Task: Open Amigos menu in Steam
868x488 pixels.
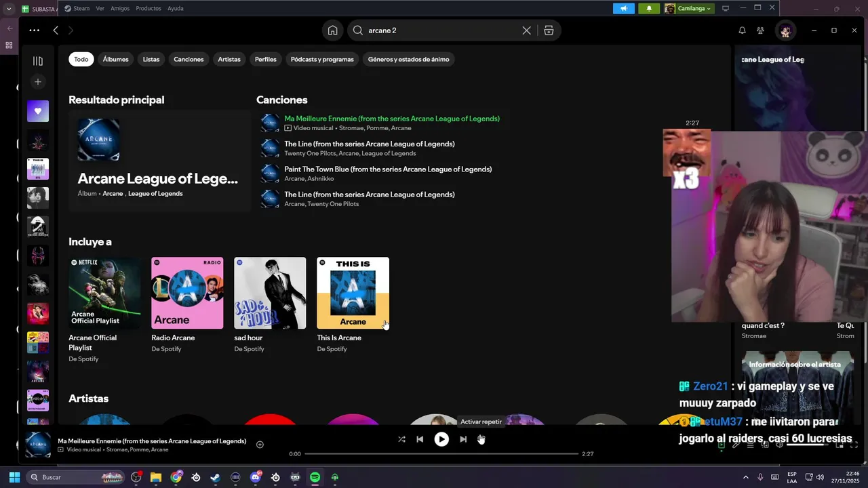Action: click(x=120, y=9)
